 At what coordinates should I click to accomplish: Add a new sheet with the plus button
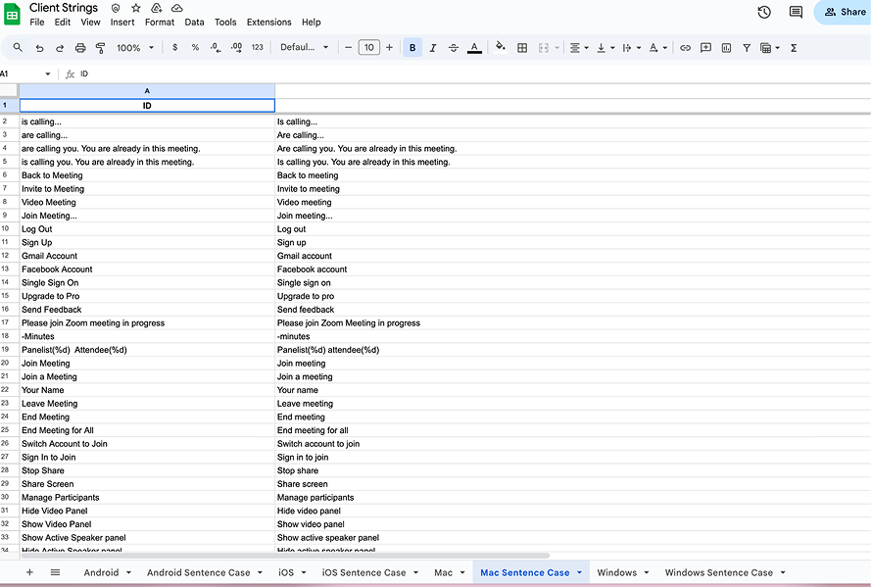pyautogui.click(x=29, y=571)
